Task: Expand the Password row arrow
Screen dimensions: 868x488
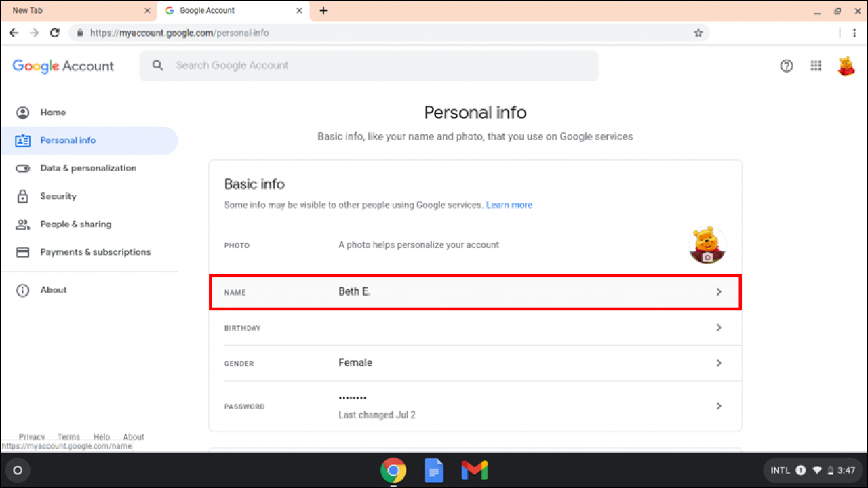Action: 718,406
